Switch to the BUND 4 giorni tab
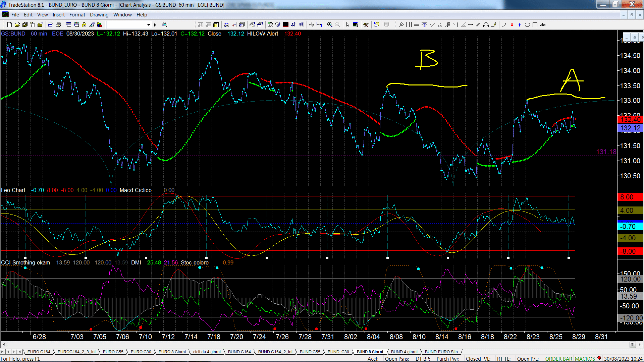This screenshot has height=362, width=644. coord(404,352)
